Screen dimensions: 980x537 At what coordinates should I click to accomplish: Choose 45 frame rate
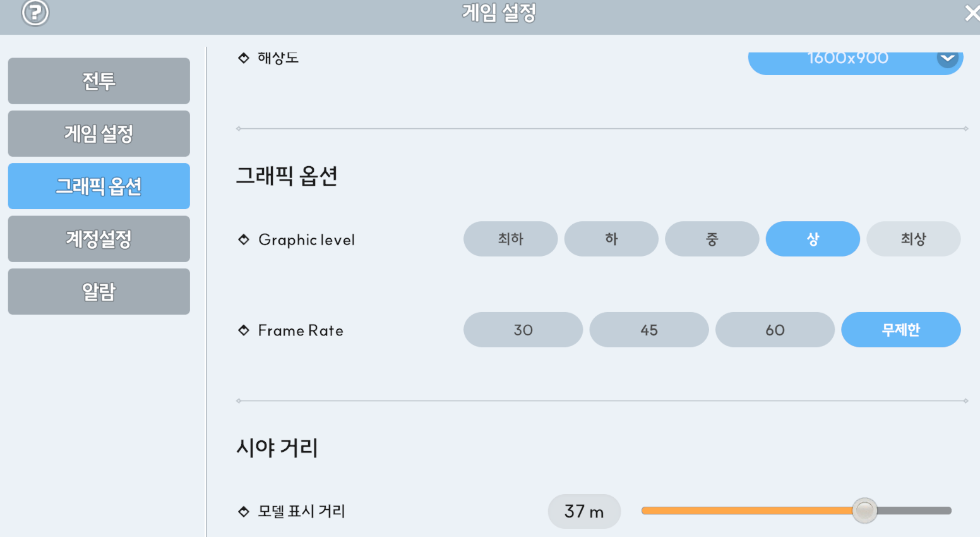click(x=649, y=330)
